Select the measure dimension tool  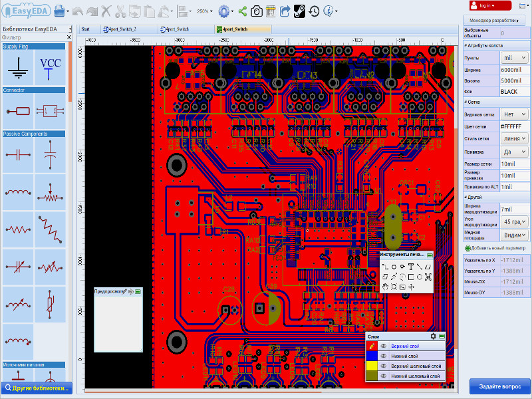tap(394, 277)
